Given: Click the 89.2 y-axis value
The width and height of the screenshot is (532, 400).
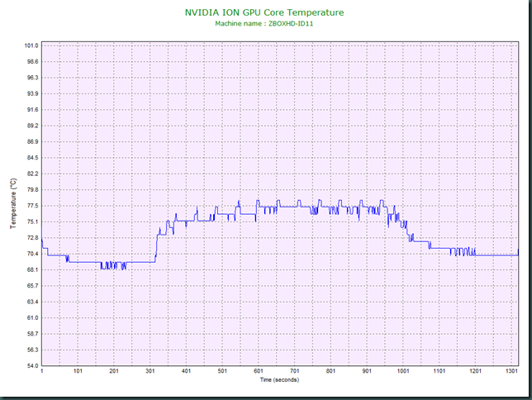Looking at the screenshot, I should [32, 126].
